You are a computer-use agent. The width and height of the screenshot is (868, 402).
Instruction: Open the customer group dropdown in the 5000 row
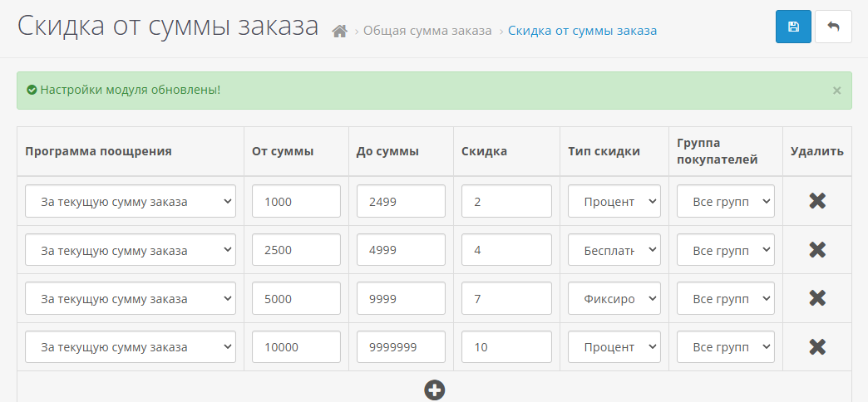tap(725, 299)
